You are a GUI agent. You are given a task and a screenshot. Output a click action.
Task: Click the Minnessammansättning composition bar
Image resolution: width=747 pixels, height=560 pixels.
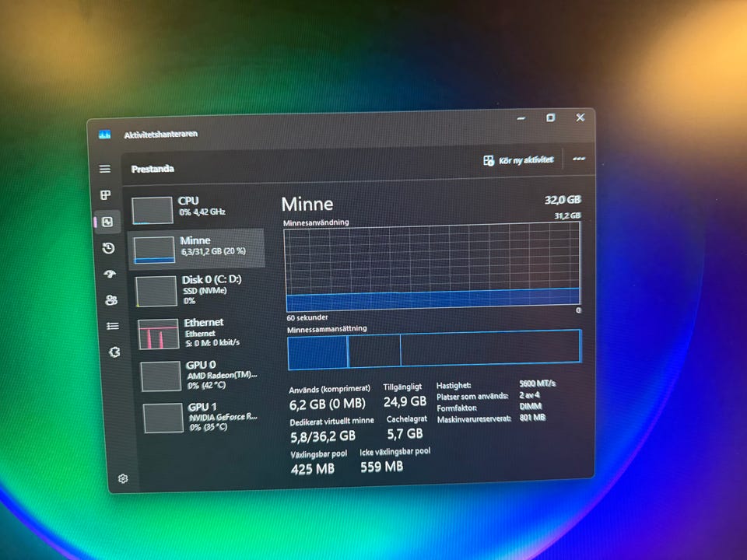click(434, 350)
